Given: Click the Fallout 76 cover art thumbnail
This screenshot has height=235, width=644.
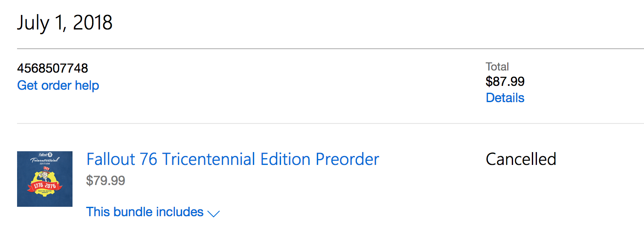Looking at the screenshot, I should (45, 179).
